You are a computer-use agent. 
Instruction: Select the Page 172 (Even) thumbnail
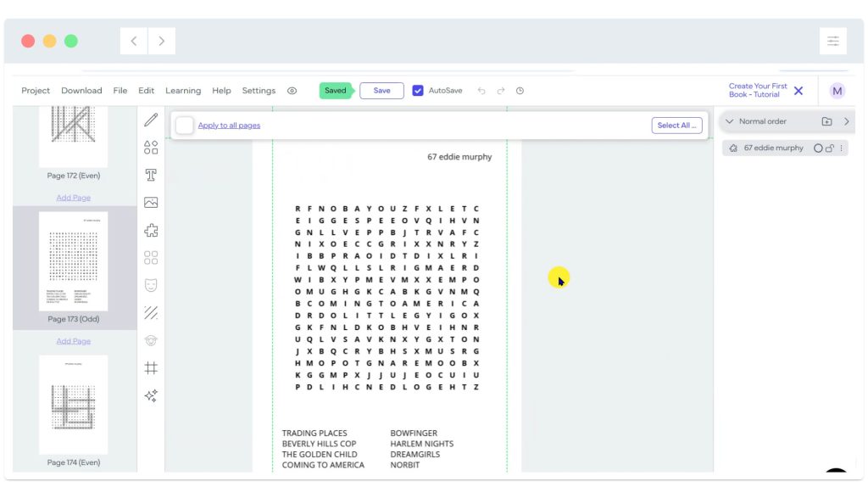[x=73, y=137]
